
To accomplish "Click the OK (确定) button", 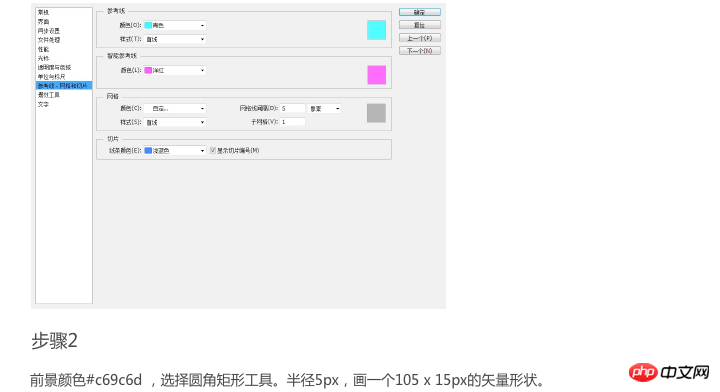I will pos(420,12).
